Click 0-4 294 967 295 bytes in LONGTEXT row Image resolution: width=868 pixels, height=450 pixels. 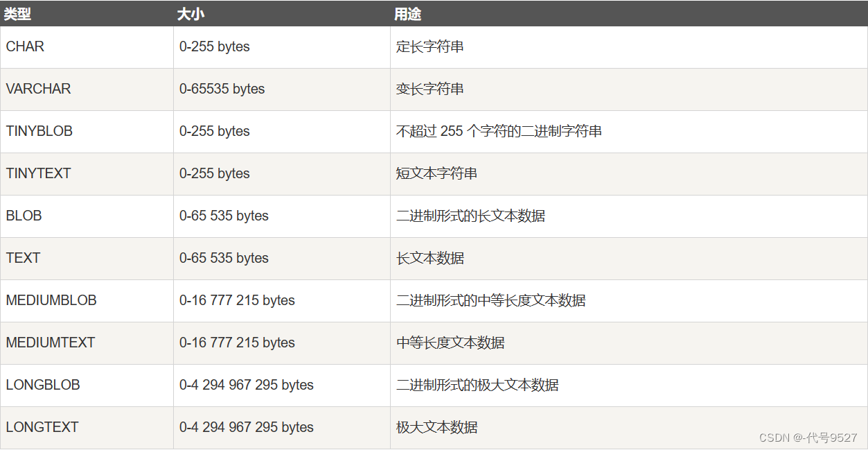[x=246, y=427]
